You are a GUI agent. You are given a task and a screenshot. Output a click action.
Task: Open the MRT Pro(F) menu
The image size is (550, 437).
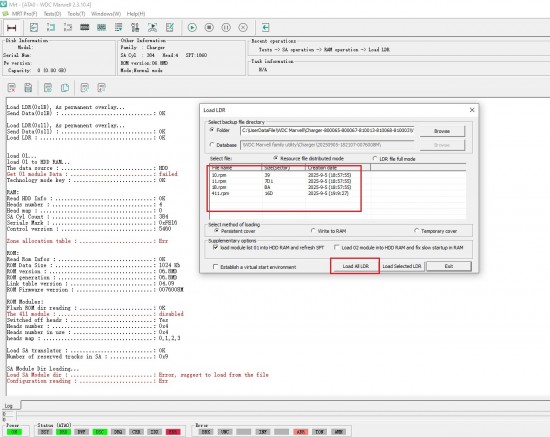pos(24,14)
